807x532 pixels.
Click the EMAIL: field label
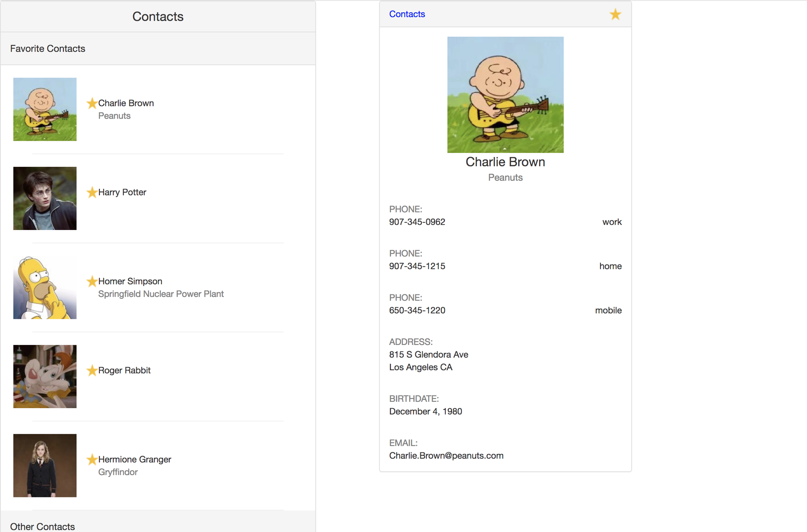point(403,443)
